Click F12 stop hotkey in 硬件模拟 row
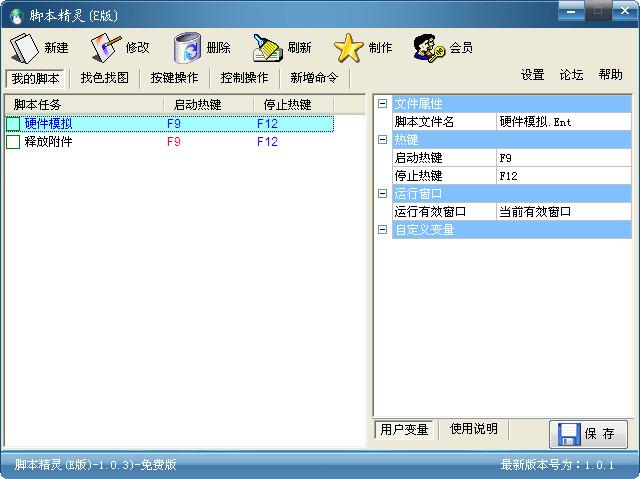This screenshot has height=479, width=640. (x=267, y=124)
